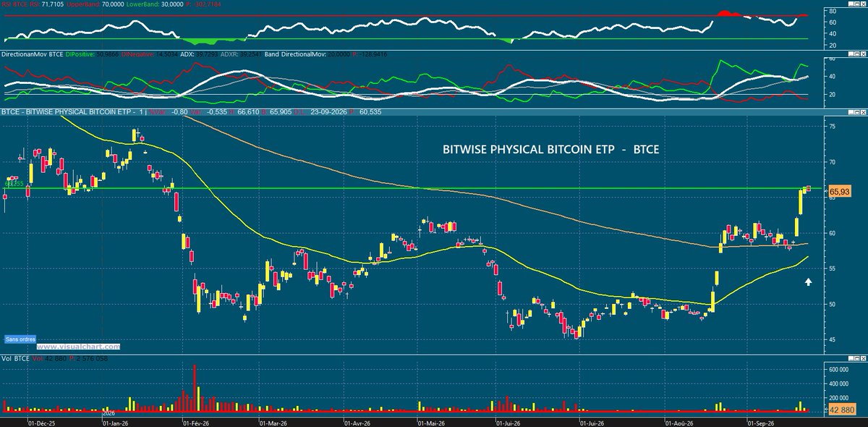Click the 45 price level on price axis
Viewport: 868px width, 427px height.
[833, 339]
